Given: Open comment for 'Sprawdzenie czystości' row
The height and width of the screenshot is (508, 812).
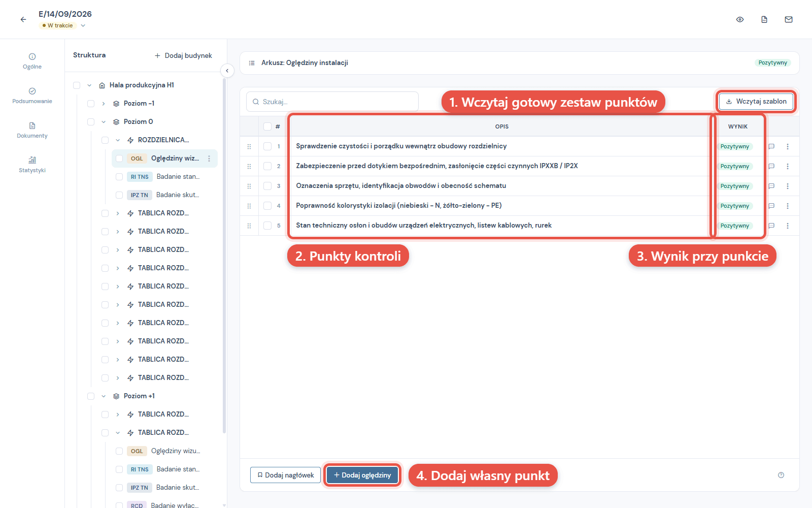Looking at the screenshot, I should 771,146.
